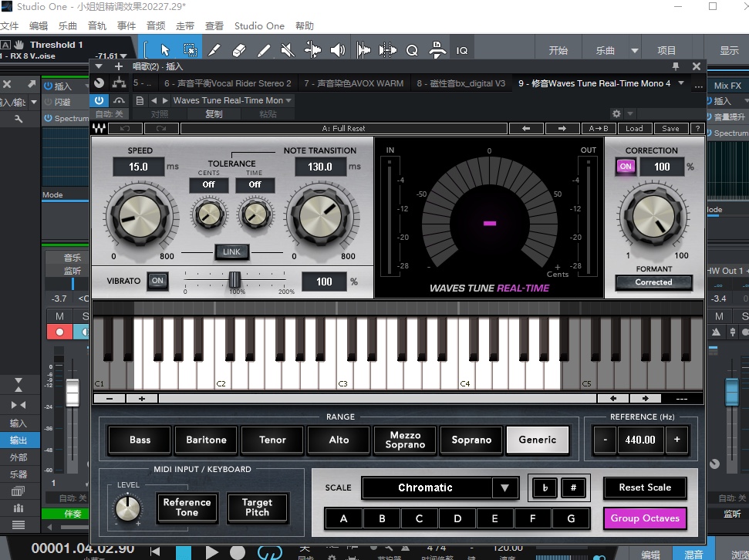Zoom in keyboard with plus button
This screenshot has width=749, height=560.
click(x=142, y=398)
